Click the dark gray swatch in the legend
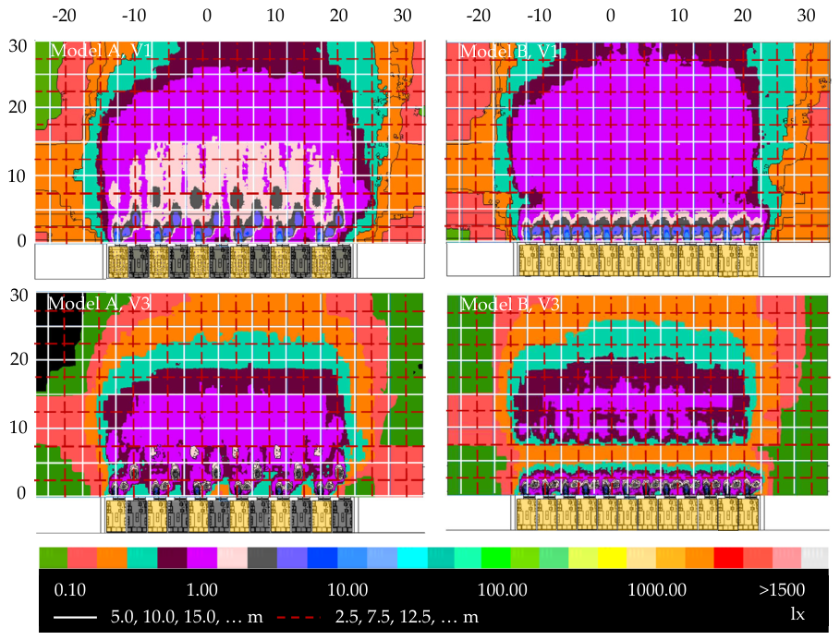 tap(262, 558)
